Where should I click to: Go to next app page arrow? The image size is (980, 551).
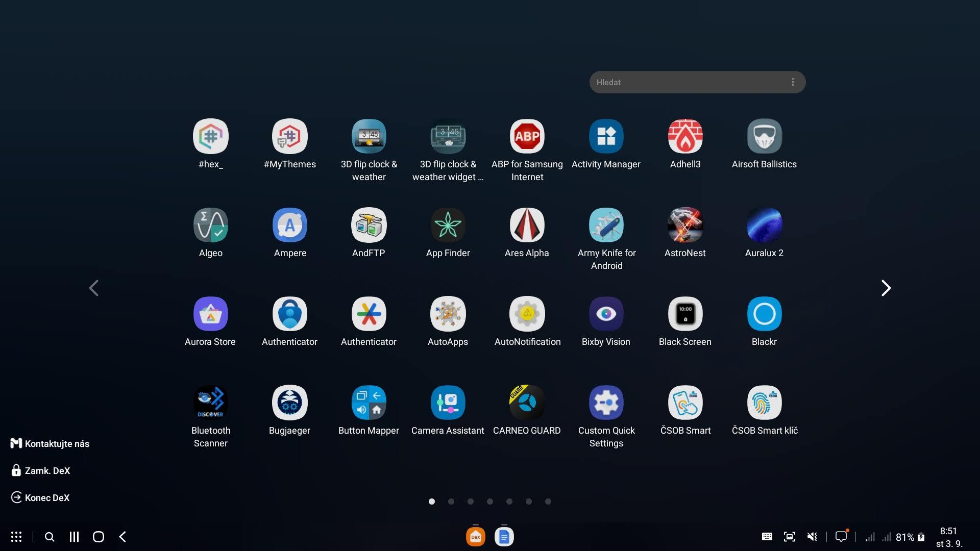click(886, 288)
